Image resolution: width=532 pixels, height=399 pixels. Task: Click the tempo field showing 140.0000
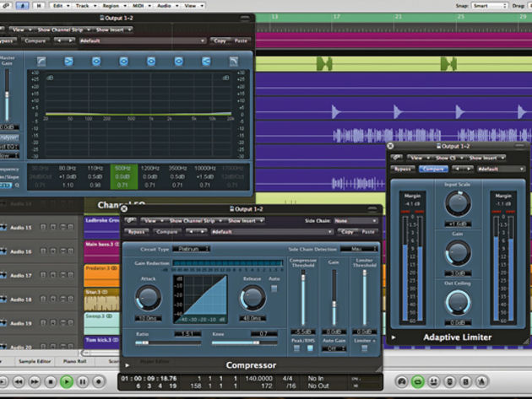(258, 378)
